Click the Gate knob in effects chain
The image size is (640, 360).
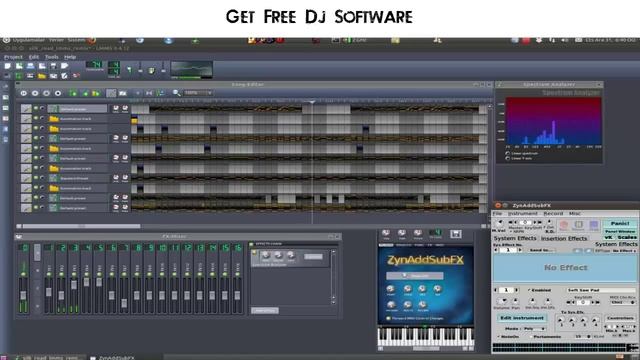click(291, 255)
